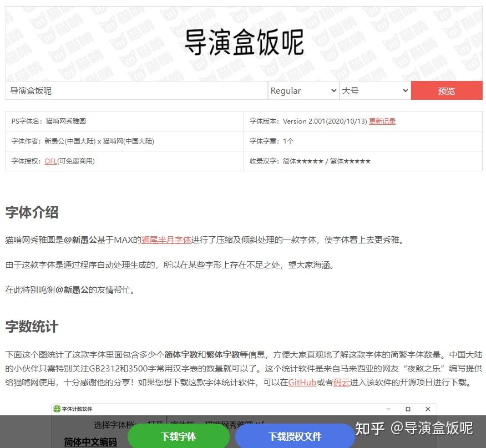Click the blue 下载授权文件 button

(295, 436)
